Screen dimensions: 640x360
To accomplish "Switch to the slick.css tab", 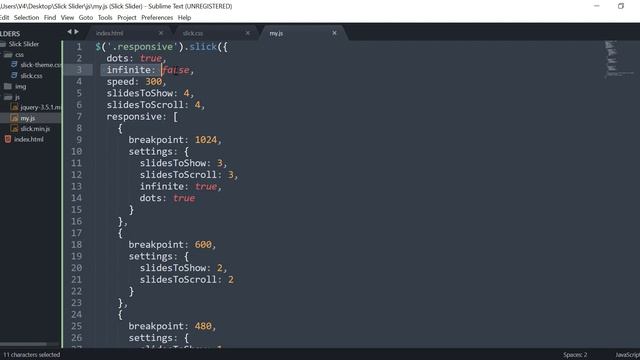I will tap(193, 33).
